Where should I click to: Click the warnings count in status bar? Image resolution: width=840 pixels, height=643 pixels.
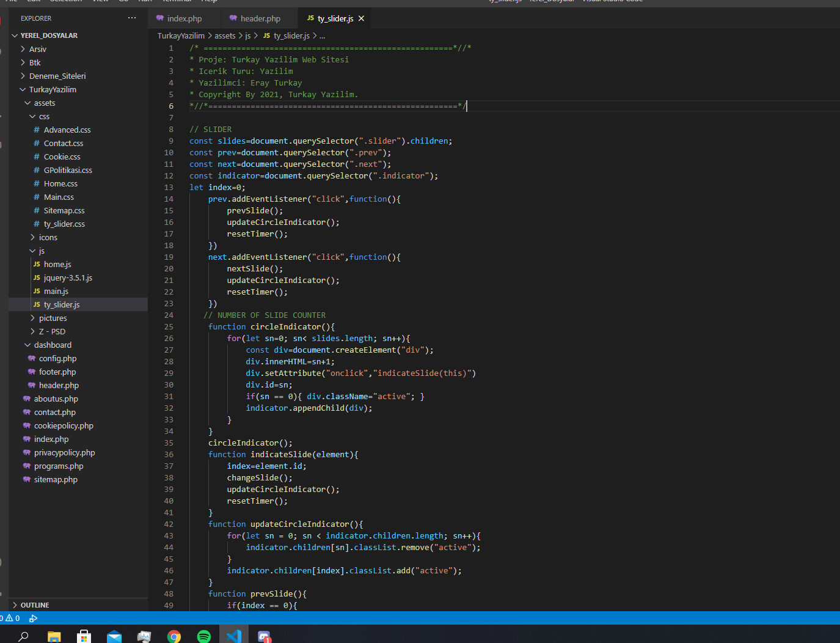pos(13,618)
